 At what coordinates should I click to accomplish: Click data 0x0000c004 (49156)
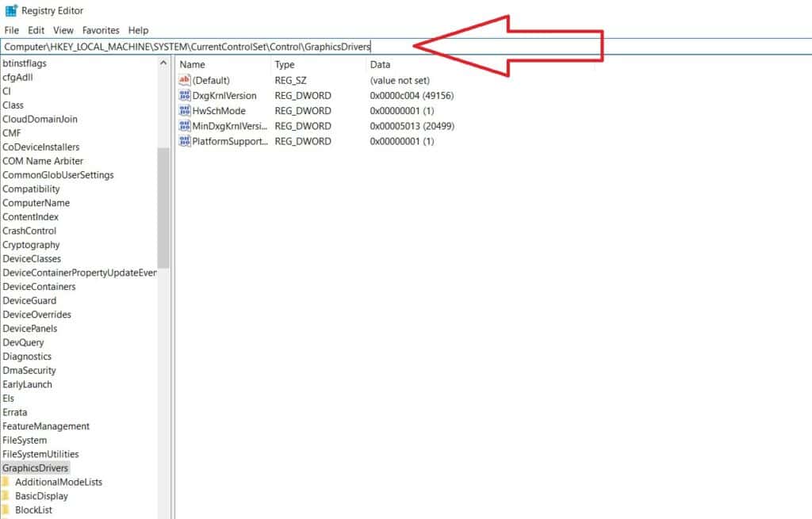tap(412, 96)
